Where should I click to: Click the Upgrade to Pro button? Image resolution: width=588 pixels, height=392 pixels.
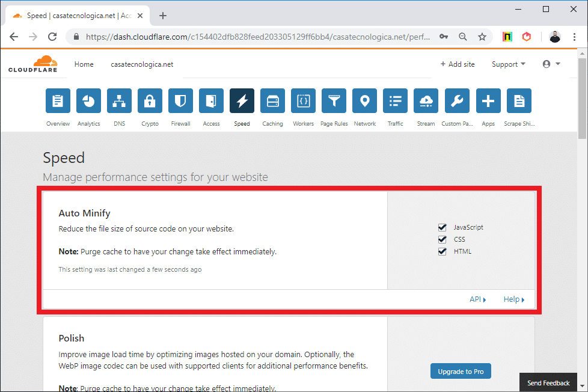461,372
